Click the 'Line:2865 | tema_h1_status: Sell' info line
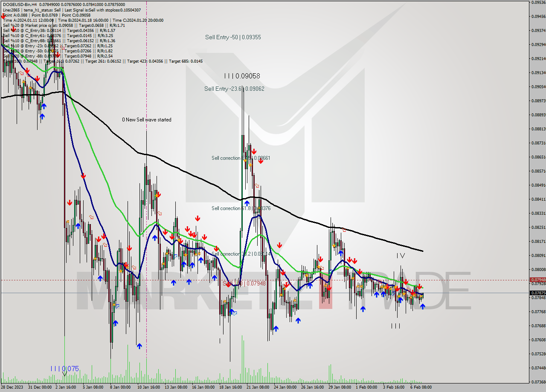 click(x=72, y=10)
